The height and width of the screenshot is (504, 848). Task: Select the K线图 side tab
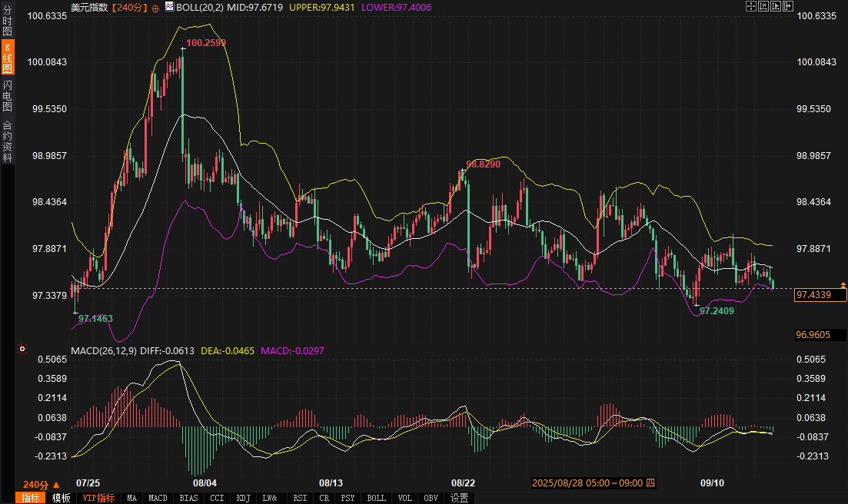7,58
